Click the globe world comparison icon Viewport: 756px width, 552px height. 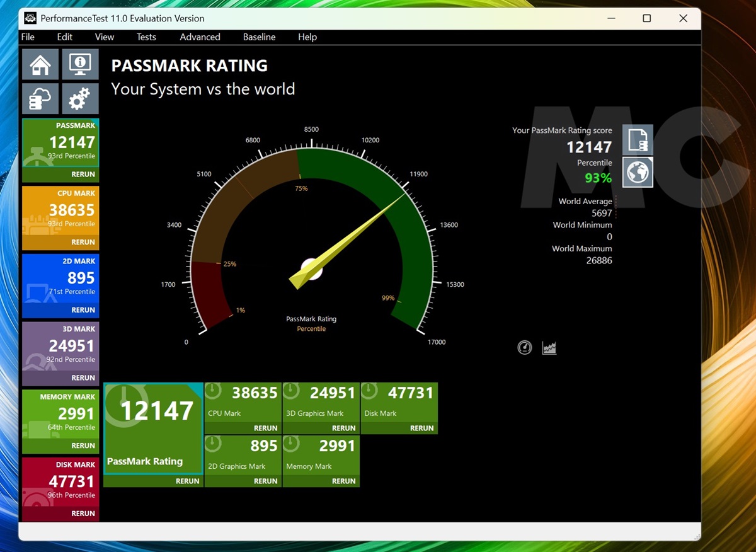tap(638, 172)
